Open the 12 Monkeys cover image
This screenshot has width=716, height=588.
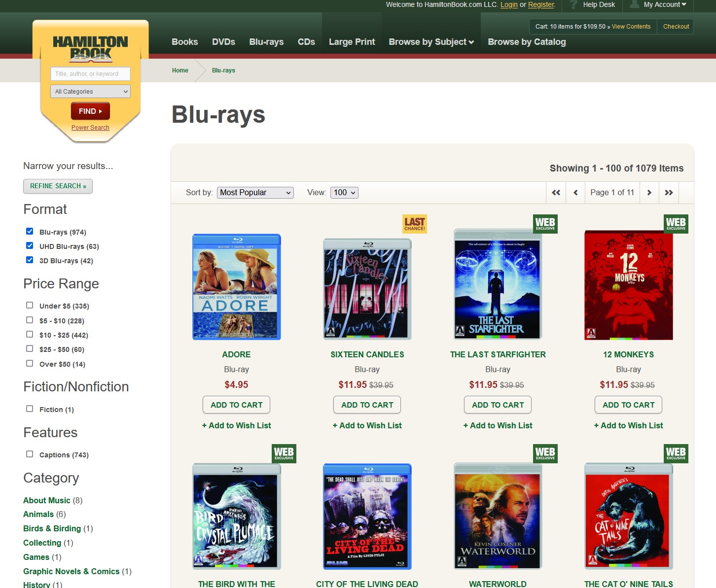629,285
